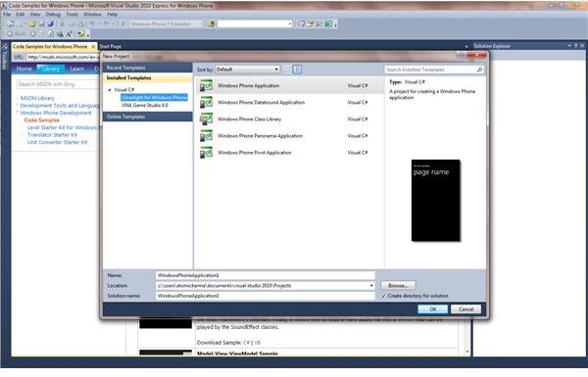Viewport: 588px width, 377px height.
Task: Click the browser Back navigation button
Action: pos(16,33)
